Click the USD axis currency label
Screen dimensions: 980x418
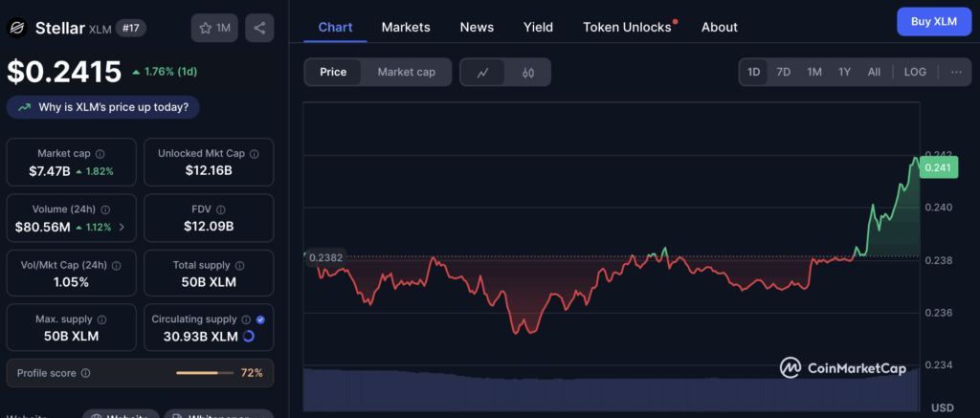click(x=943, y=408)
